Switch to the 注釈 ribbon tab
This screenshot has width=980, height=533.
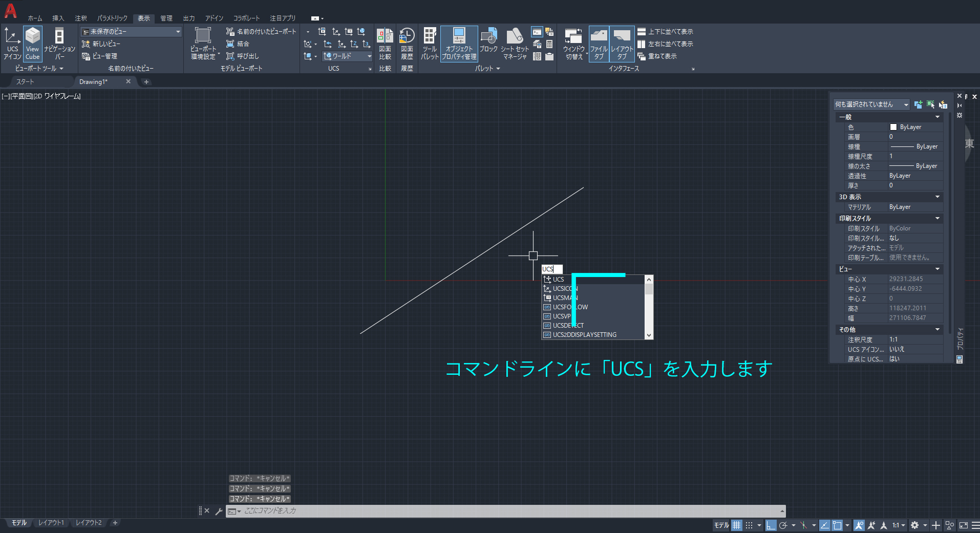[80, 18]
